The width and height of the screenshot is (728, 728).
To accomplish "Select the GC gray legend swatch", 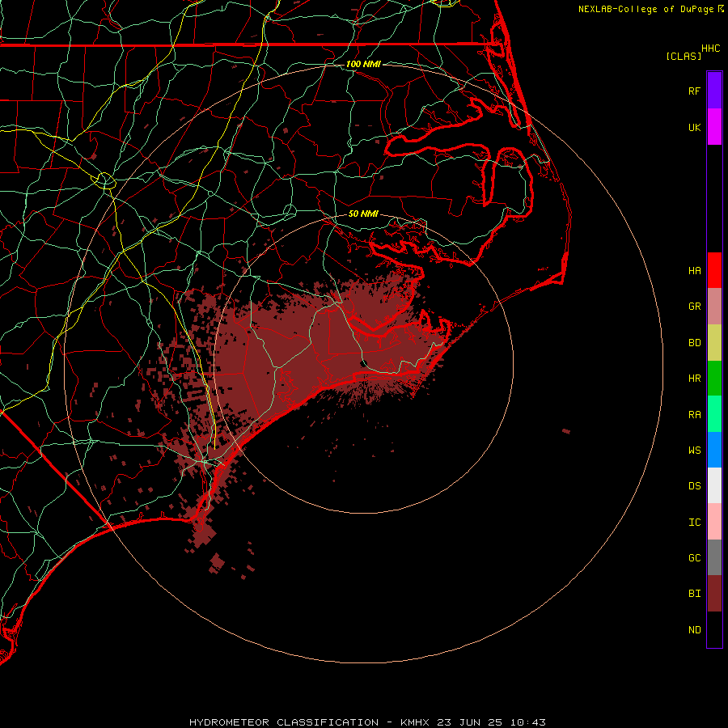I will pyautogui.click(x=714, y=557).
